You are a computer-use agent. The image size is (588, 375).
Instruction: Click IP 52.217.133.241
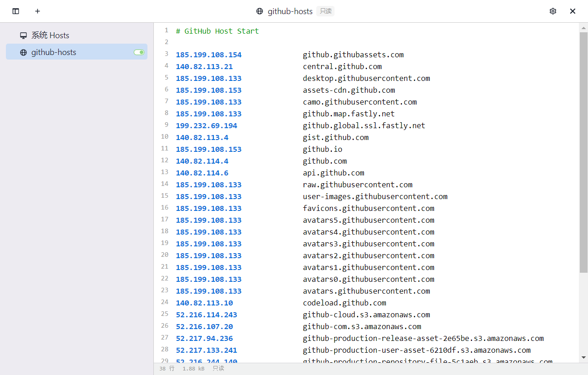(207, 350)
